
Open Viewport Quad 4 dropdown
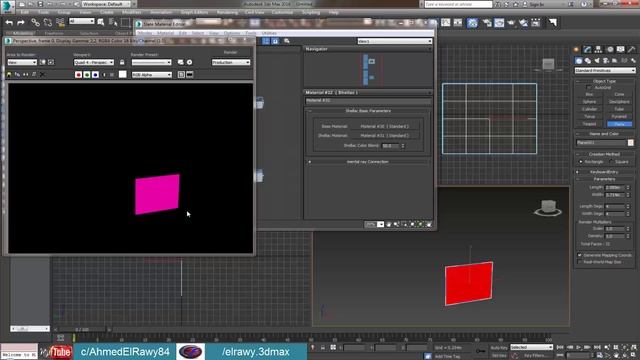point(94,62)
